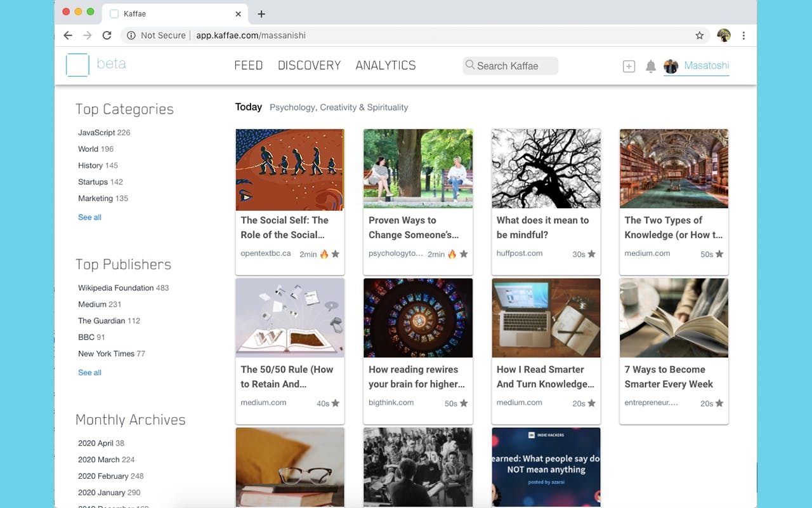This screenshot has width=812, height=508.
Task: Click the Search Kaffae field
Action: pyautogui.click(x=510, y=65)
